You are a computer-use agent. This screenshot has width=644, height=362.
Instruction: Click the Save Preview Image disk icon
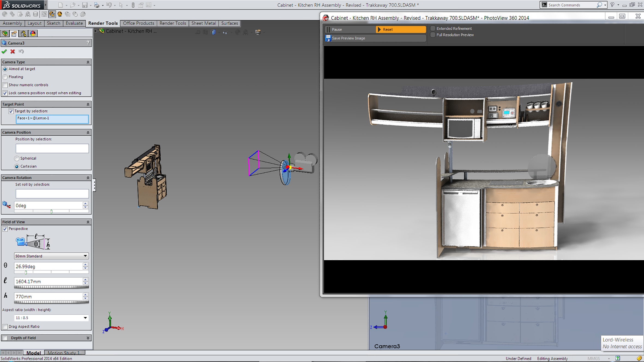pos(328,38)
